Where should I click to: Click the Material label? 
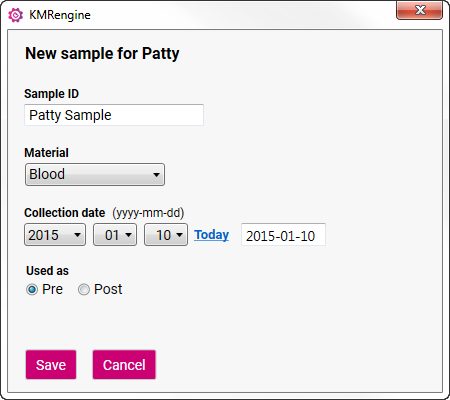tap(46, 153)
